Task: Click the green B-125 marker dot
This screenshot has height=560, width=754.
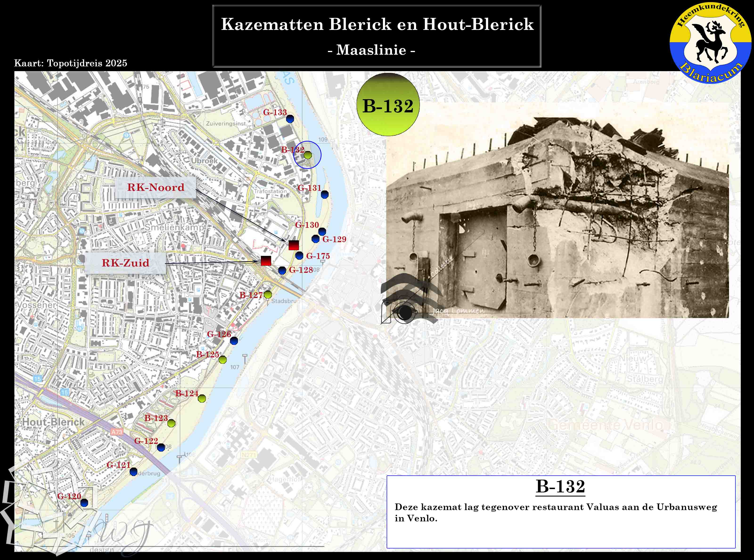Action: tap(222, 360)
